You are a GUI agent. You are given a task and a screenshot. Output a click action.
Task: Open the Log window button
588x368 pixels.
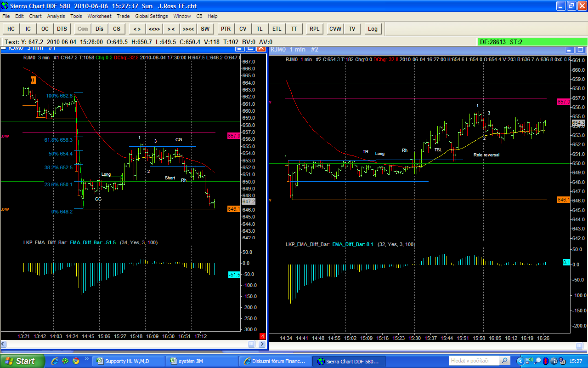click(x=373, y=29)
